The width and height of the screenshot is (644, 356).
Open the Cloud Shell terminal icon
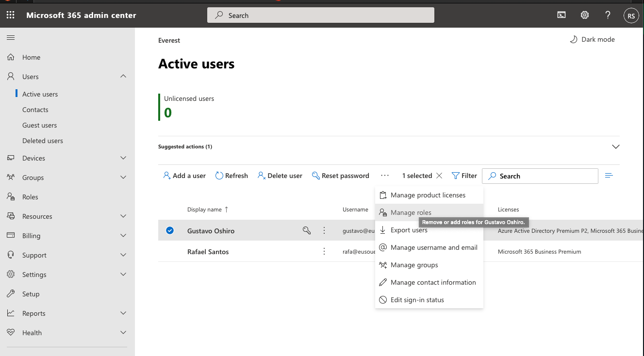click(x=561, y=15)
